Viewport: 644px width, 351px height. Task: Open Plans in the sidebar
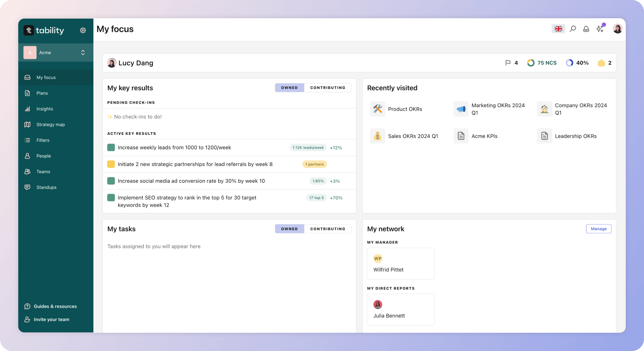[x=56, y=93]
